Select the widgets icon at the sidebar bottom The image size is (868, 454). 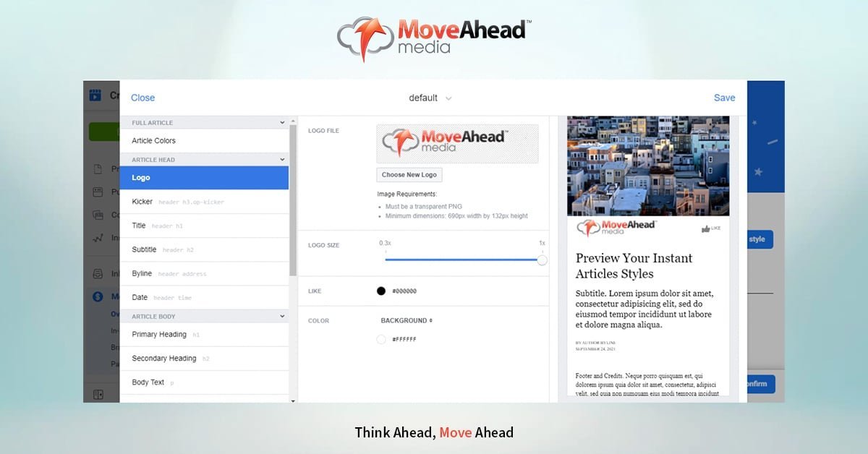pos(97,393)
